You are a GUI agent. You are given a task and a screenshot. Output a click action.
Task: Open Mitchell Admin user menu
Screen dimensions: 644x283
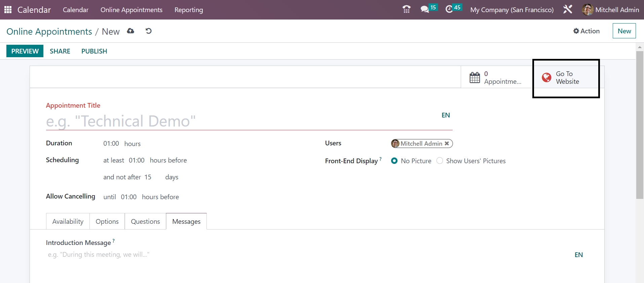(x=610, y=10)
